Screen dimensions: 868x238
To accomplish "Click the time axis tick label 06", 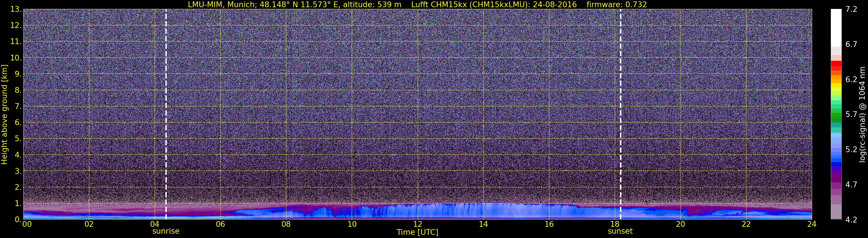I will [220, 224].
